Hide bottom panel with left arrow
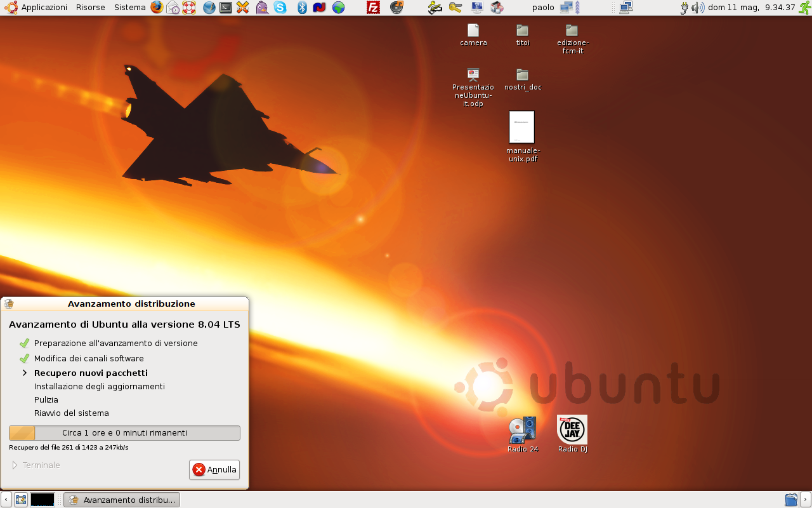 tap(6, 500)
